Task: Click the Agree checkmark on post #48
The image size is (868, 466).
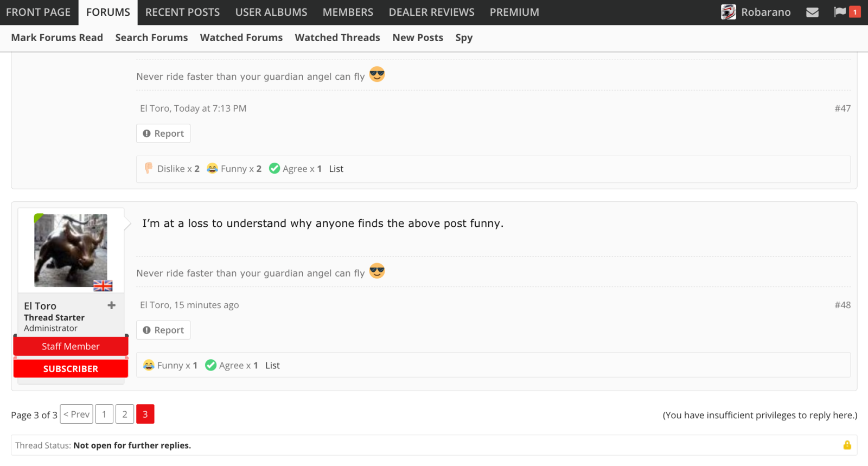Action: pyautogui.click(x=211, y=366)
